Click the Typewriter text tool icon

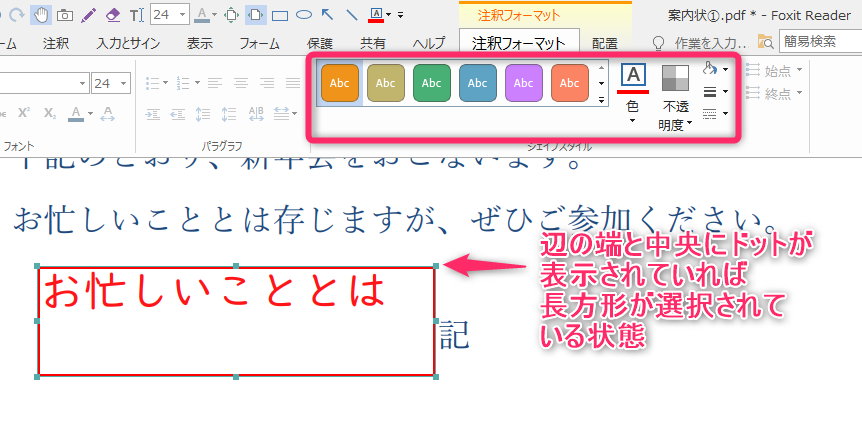[137, 15]
